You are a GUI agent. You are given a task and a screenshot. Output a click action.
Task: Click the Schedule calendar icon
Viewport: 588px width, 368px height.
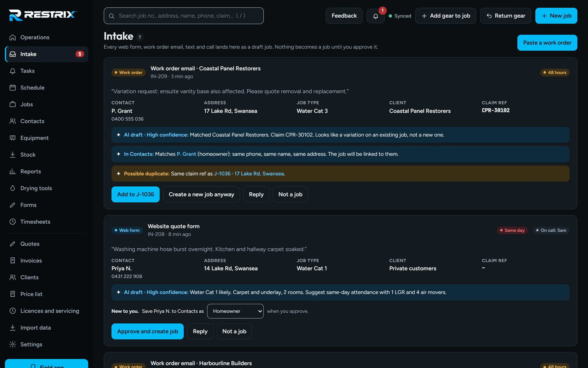[13, 88]
